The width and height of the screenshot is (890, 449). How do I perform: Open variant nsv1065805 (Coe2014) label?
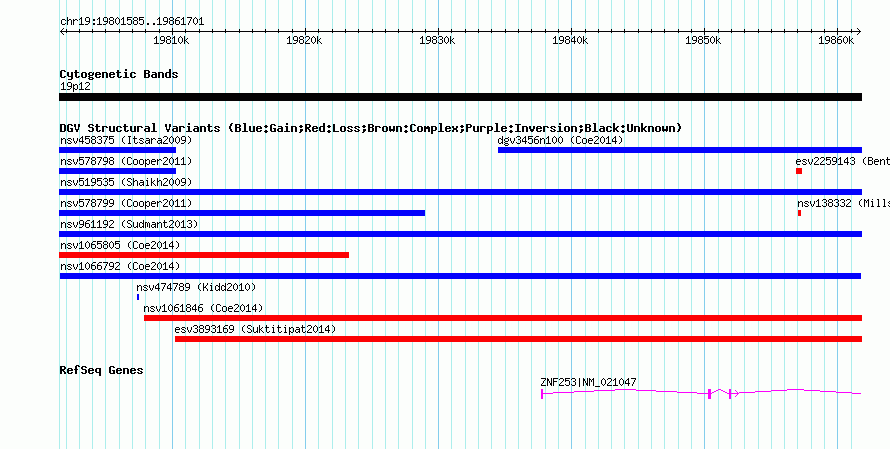tap(120, 245)
